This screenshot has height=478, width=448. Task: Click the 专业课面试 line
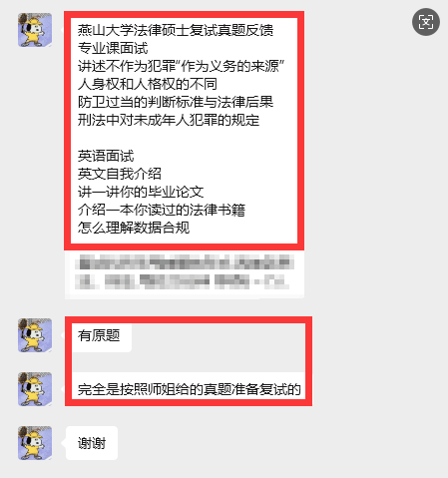113,48
